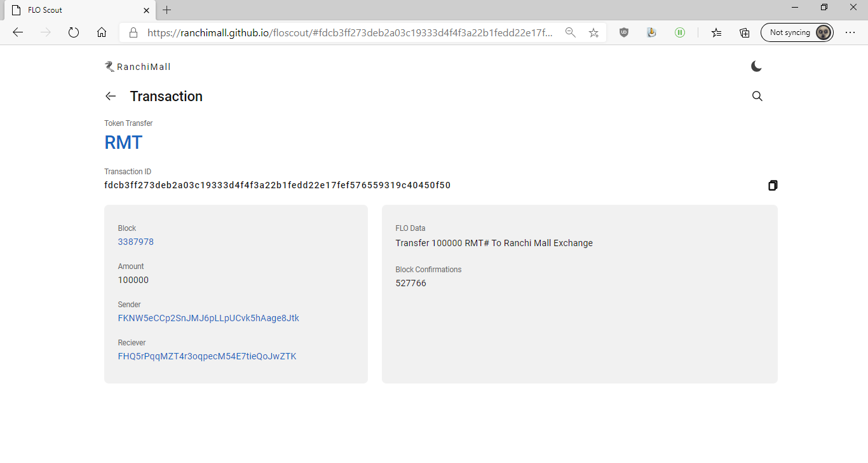The width and height of the screenshot is (868, 463).
Task: Click the address bar URL field
Action: (x=349, y=32)
